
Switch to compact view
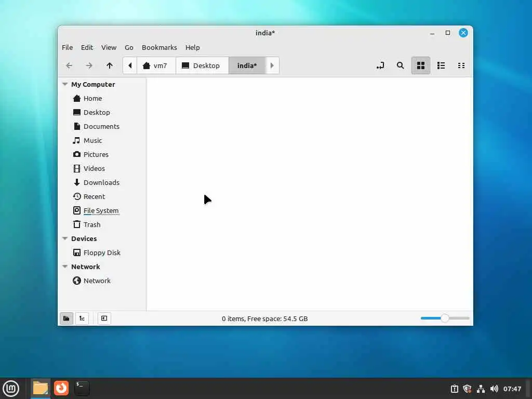(x=461, y=65)
